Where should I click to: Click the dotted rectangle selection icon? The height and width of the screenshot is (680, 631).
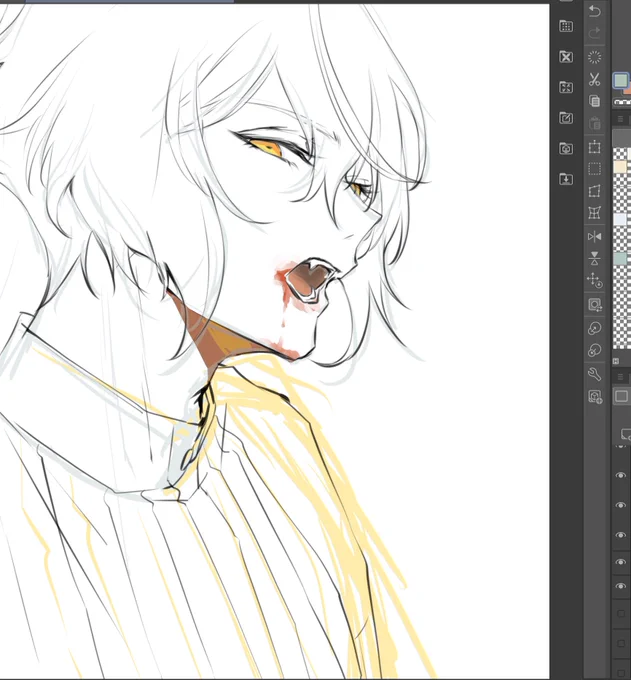point(595,169)
